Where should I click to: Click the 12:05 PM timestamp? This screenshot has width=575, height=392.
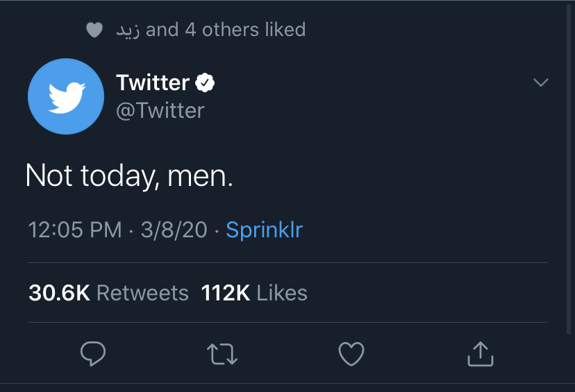tap(75, 230)
